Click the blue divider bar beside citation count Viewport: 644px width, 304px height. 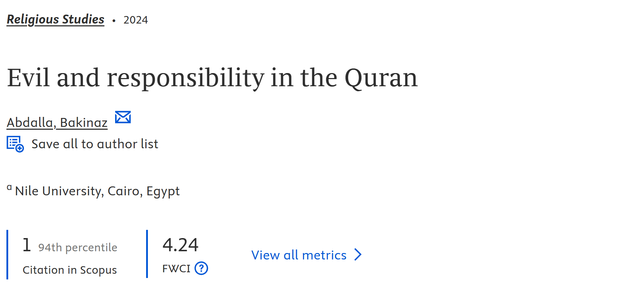[7, 254]
